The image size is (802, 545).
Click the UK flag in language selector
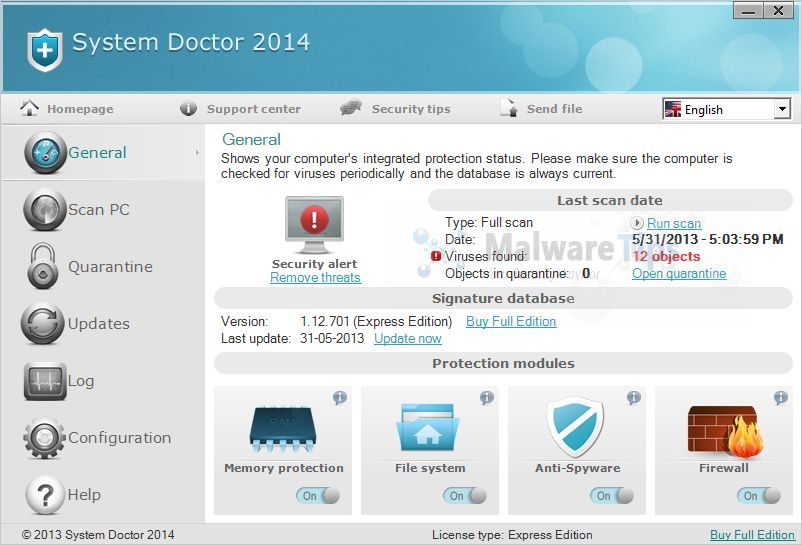pyautogui.click(x=673, y=109)
